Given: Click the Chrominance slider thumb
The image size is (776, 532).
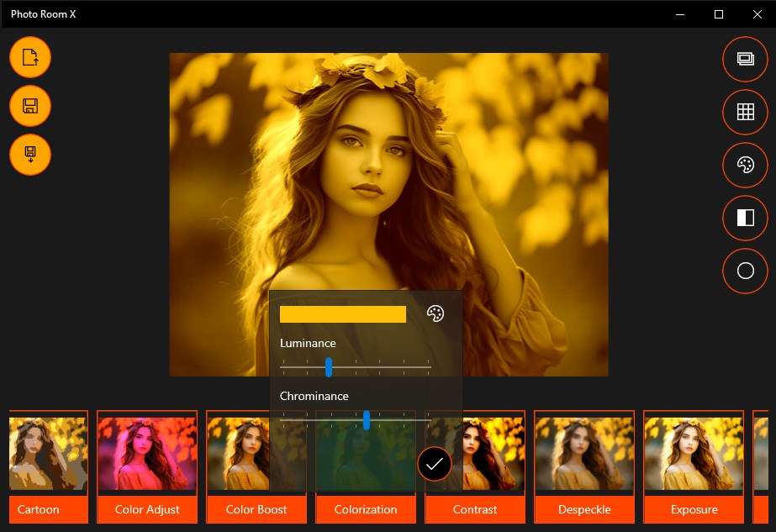Looking at the screenshot, I should (x=367, y=420).
